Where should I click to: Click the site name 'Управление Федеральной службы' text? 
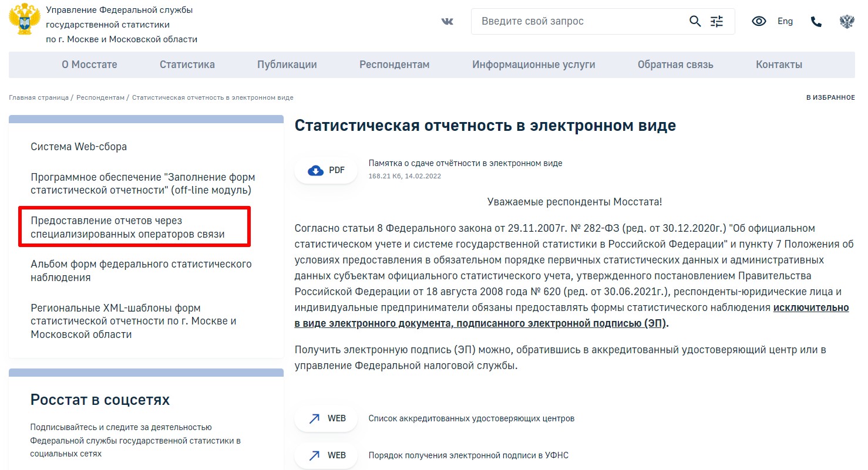pyautogui.click(x=119, y=10)
